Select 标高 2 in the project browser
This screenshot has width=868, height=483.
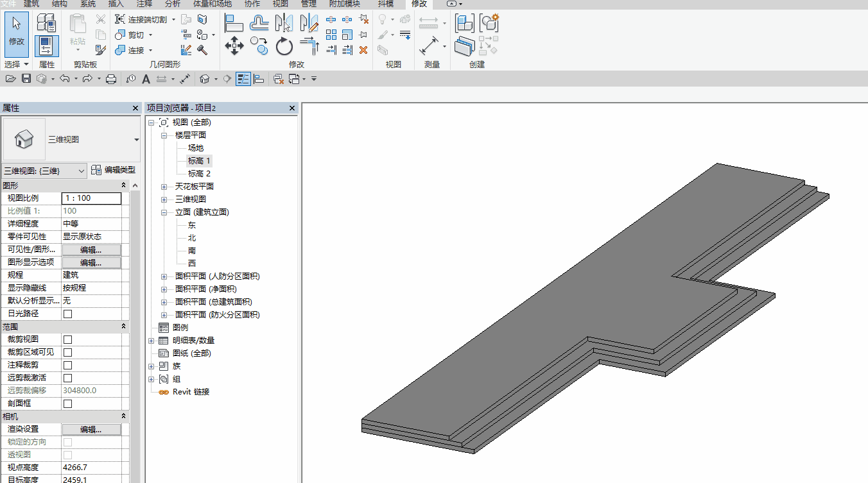click(199, 174)
